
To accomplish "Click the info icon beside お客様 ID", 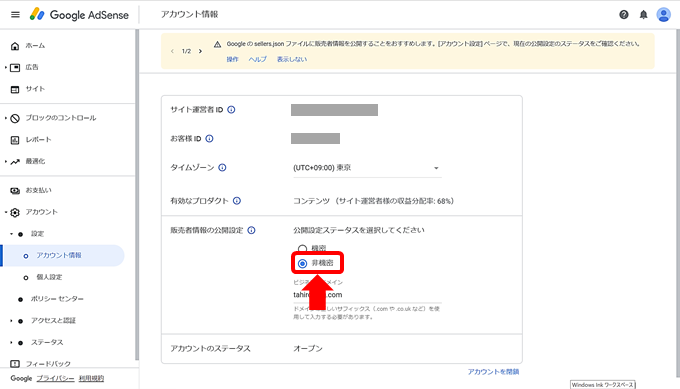I will (209, 139).
